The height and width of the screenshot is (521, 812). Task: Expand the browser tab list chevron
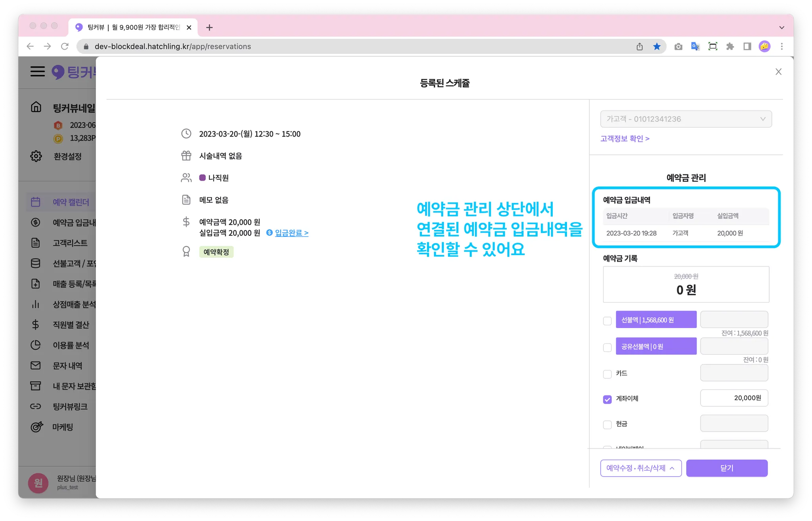coord(781,28)
